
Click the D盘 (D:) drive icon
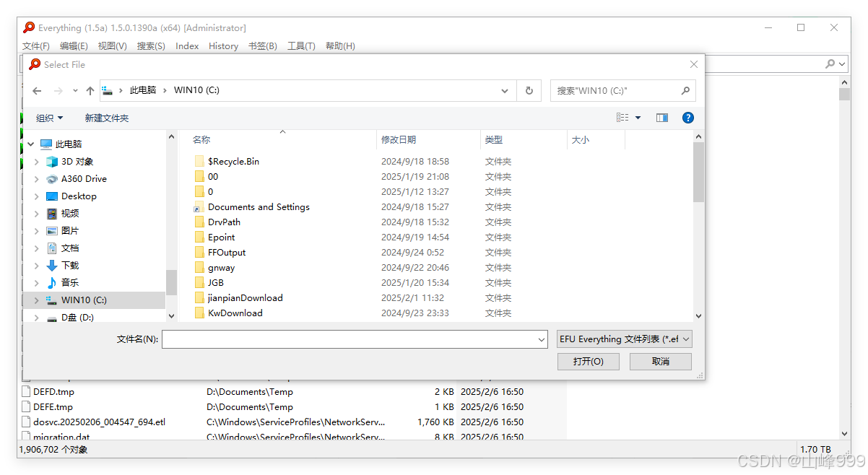click(52, 318)
